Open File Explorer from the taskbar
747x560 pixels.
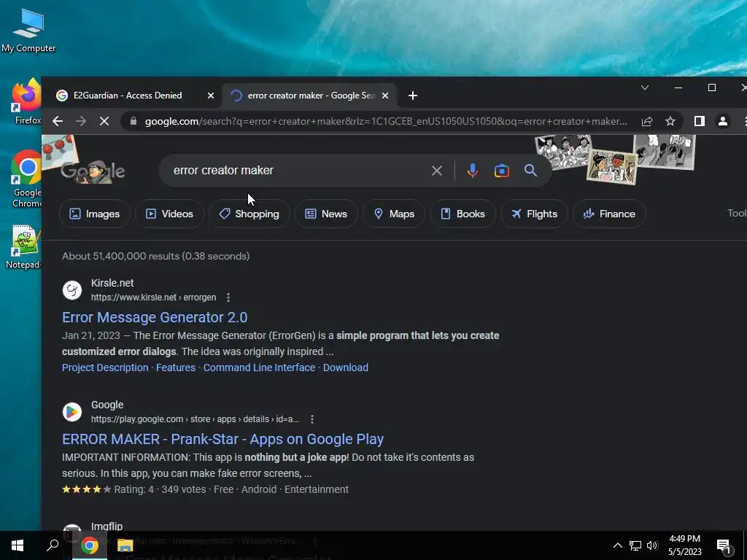[x=125, y=545]
